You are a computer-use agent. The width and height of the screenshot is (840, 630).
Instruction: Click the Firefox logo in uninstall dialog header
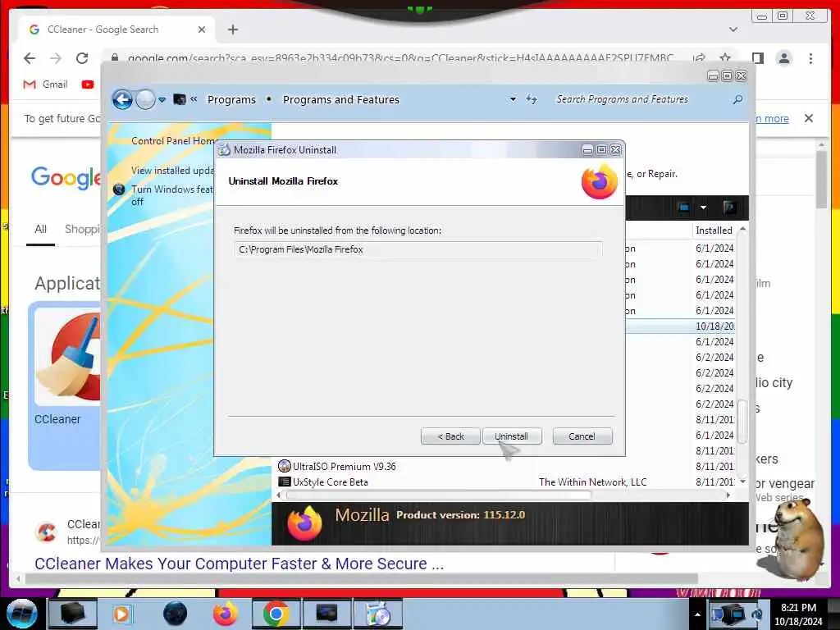tap(599, 181)
